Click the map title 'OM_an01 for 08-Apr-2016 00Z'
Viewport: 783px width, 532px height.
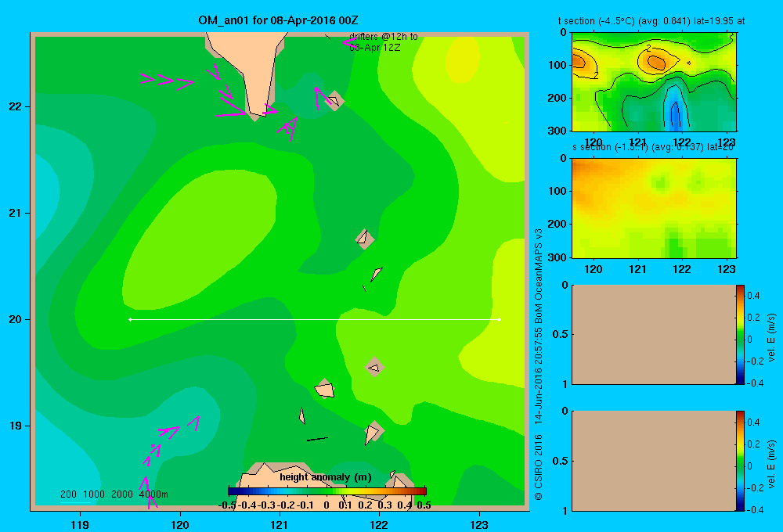point(278,20)
